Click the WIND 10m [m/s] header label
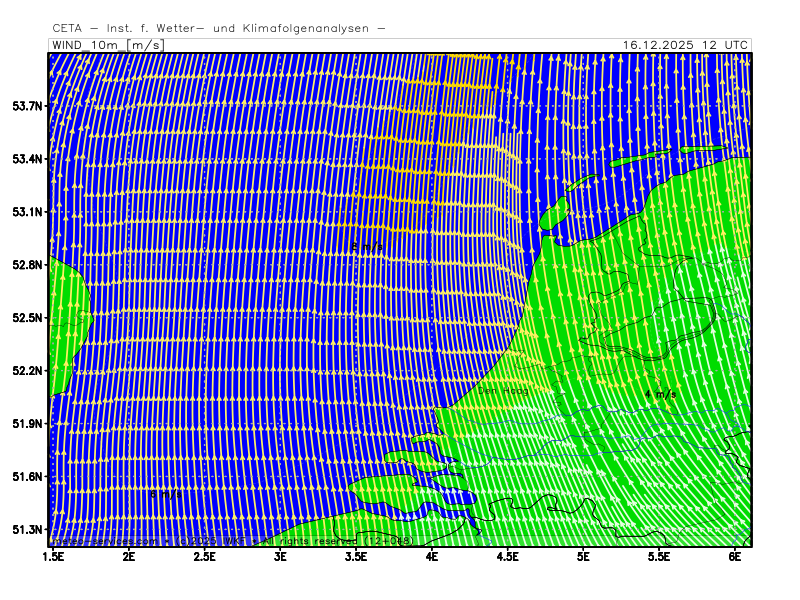Viewport: 800px width, 600px height. [x=106, y=45]
